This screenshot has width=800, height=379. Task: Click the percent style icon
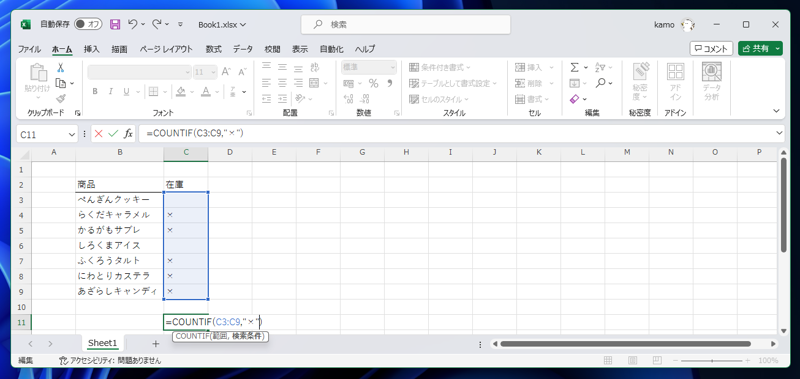[x=373, y=83]
